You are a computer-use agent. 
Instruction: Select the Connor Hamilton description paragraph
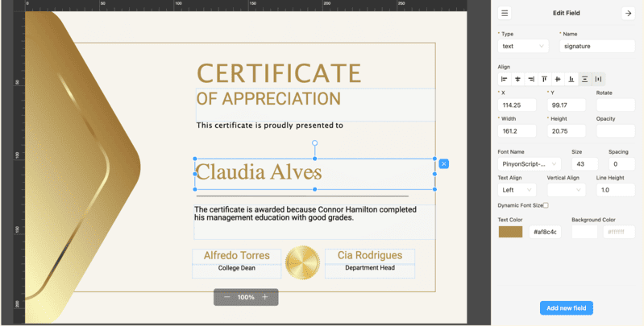point(314,222)
